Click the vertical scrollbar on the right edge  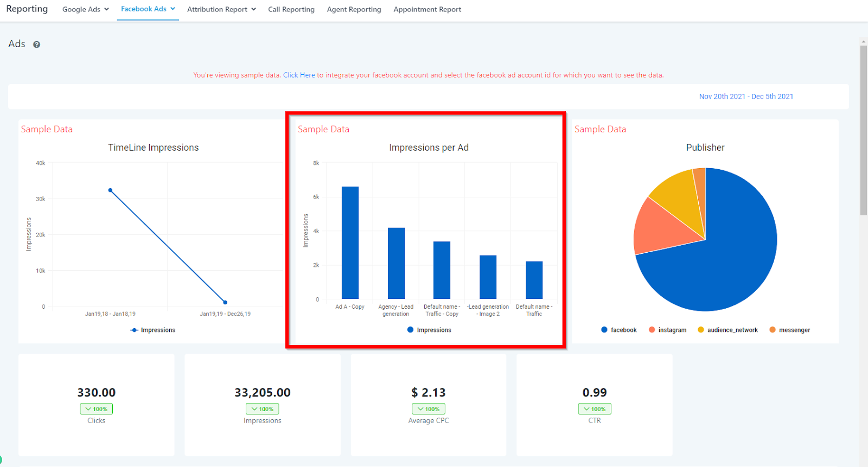[863, 130]
